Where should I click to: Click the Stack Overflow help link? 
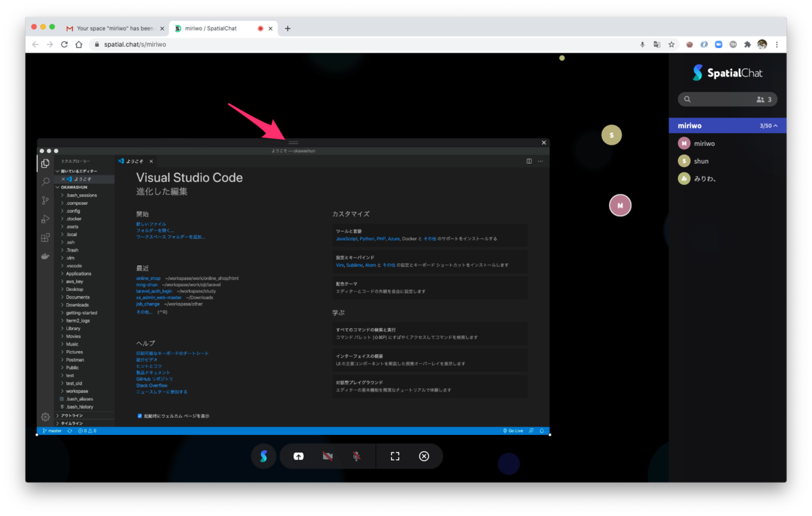pos(152,385)
